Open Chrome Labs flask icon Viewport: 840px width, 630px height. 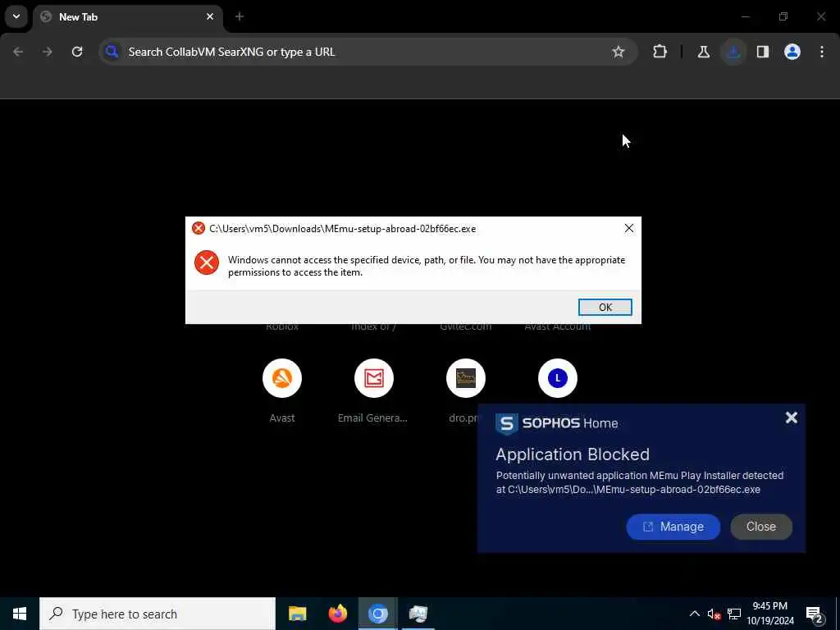(x=703, y=52)
